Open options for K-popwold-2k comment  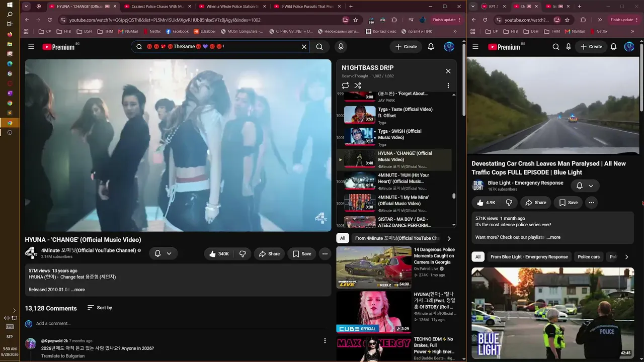325,341
